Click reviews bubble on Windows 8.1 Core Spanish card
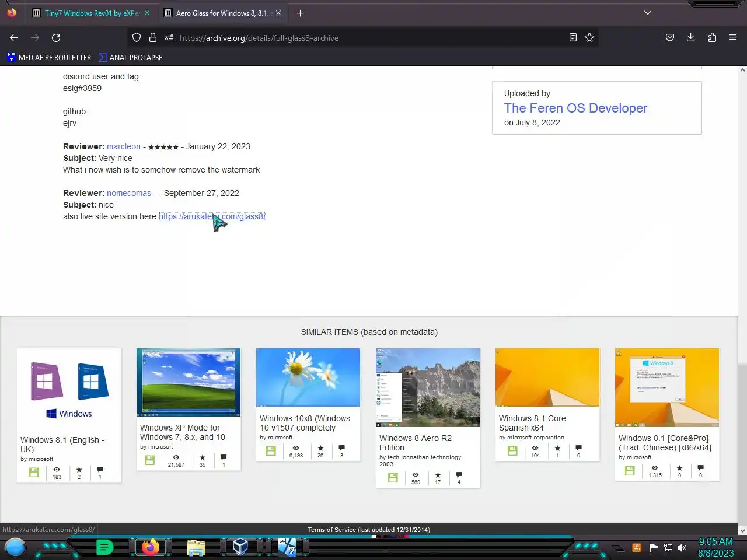 coord(578,448)
